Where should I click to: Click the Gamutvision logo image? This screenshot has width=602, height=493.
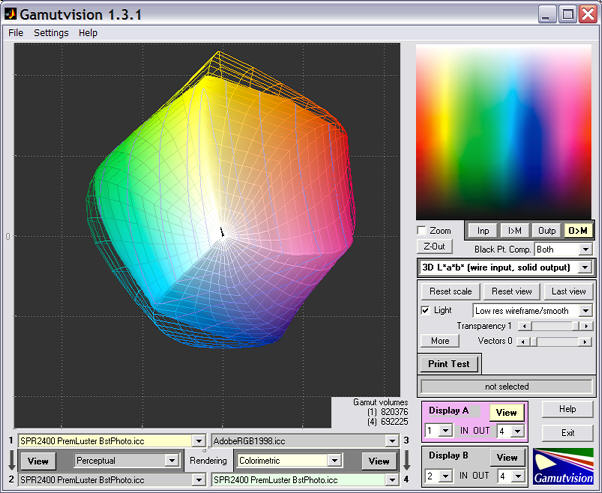[563, 467]
